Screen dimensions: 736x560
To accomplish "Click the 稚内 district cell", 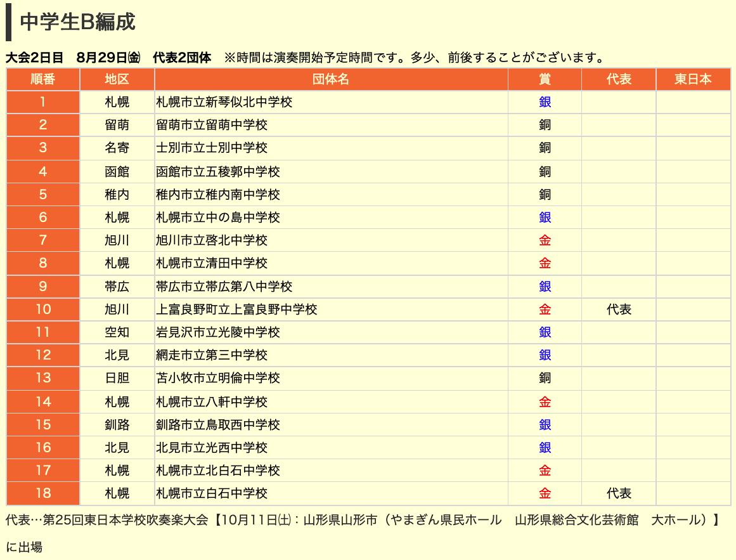I will [x=117, y=194].
